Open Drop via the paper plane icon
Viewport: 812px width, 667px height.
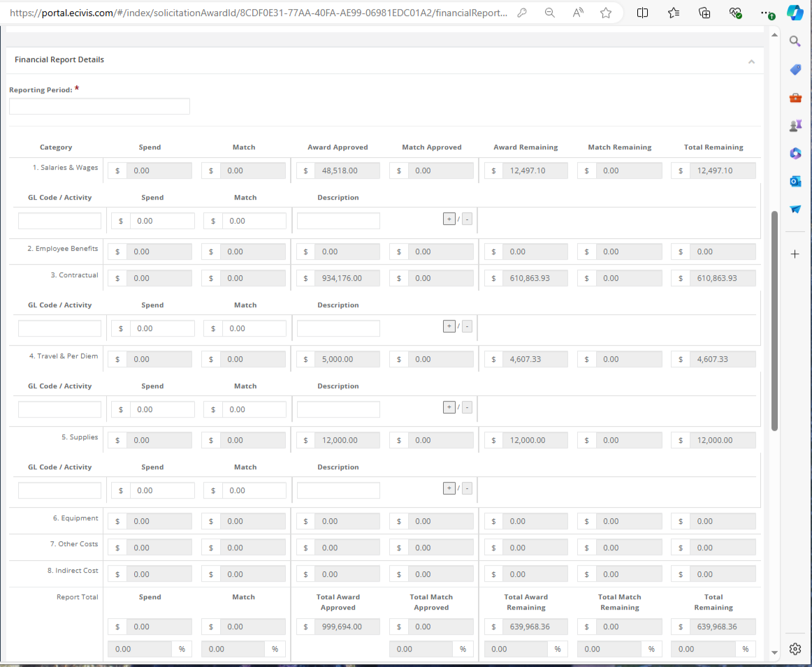795,208
